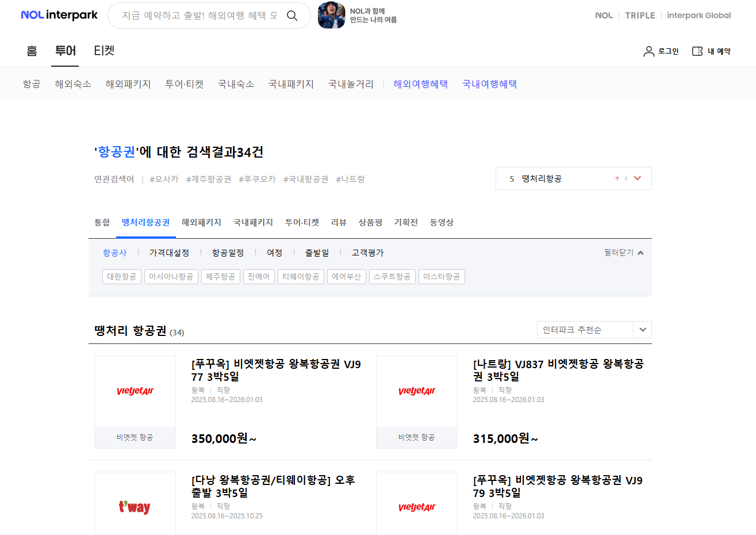
Task: Click the search magnifier icon
Action: click(292, 16)
